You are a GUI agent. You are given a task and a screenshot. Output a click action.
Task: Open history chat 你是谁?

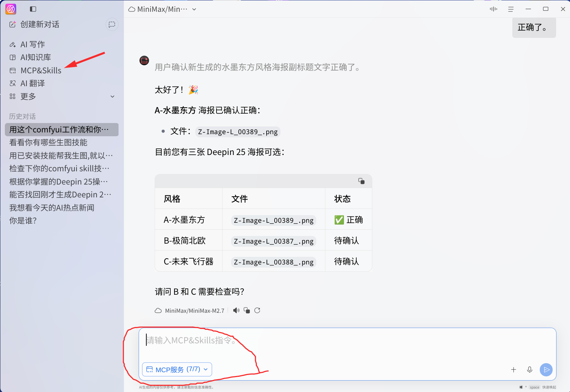62,221
